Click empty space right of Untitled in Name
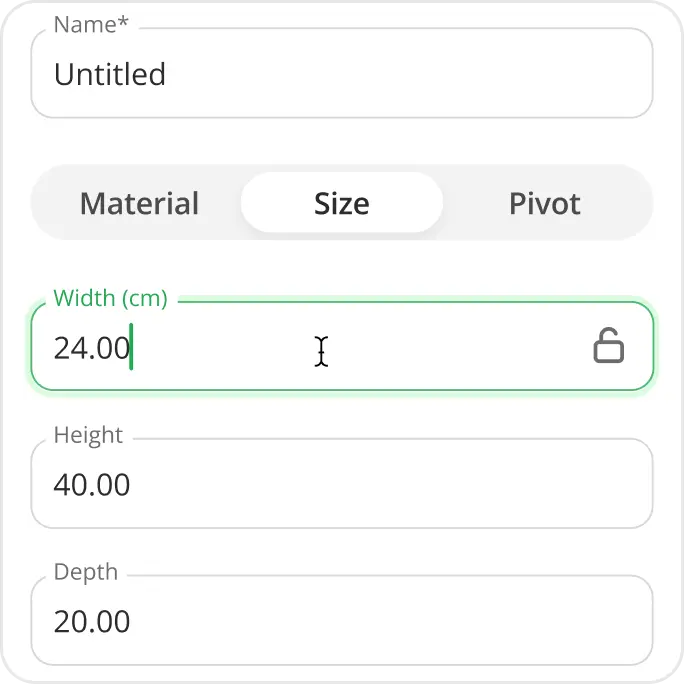The width and height of the screenshot is (684, 684). [x=420, y=75]
